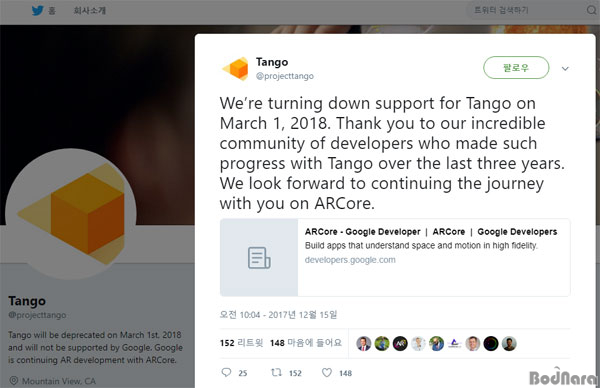The width and height of the screenshot is (600, 388).
Task: Open the @projecttango handle in the tweet
Action: [285, 76]
